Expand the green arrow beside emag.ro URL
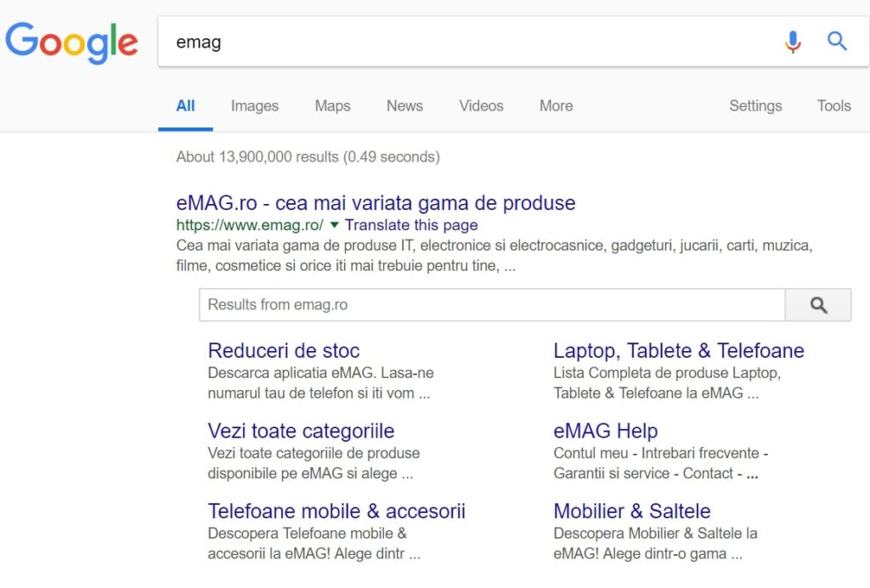870x588 pixels. (x=334, y=225)
